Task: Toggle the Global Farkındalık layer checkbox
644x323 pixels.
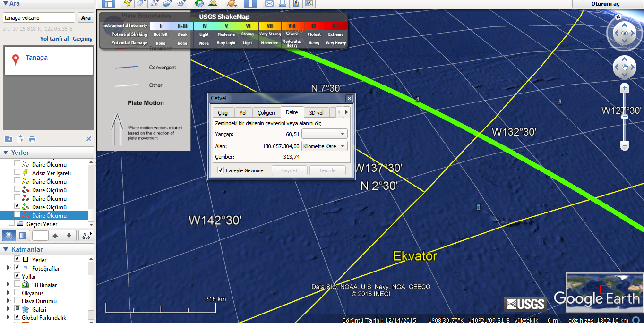Action: [17, 317]
